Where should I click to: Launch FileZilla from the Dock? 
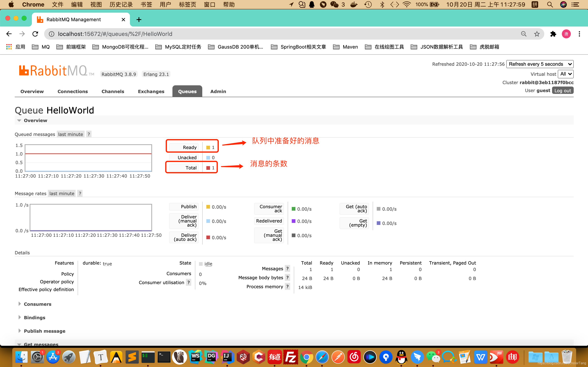coord(291,357)
